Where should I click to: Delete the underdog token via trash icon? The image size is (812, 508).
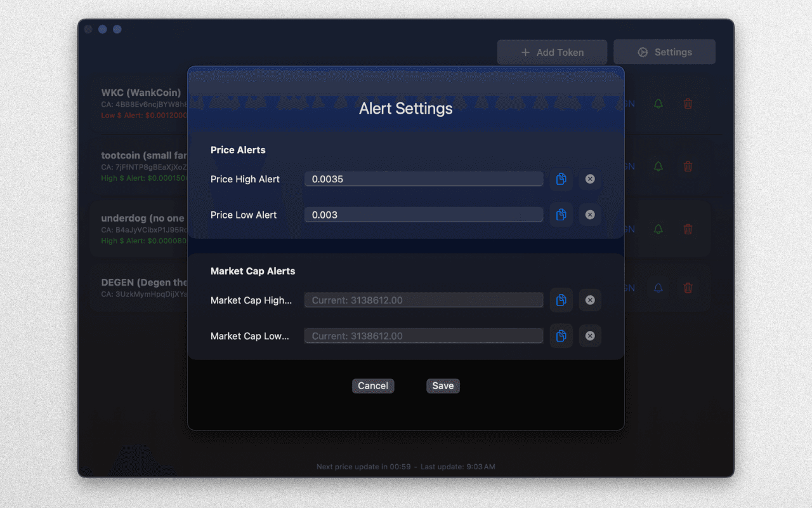[688, 229]
